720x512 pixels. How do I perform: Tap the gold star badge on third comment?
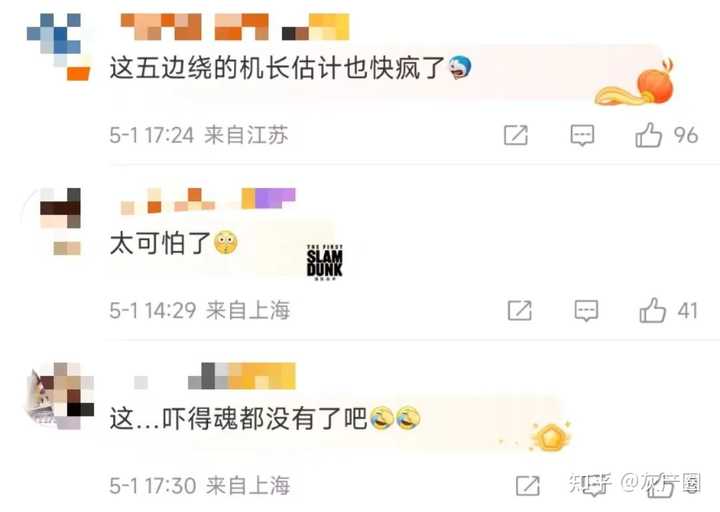click(x=550, y=438)
